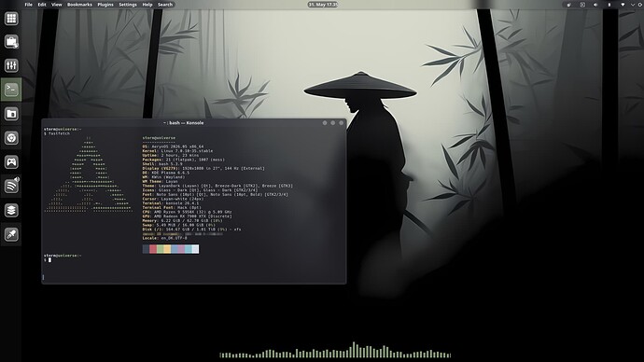Open the game controller dock icon

point(11,162)
